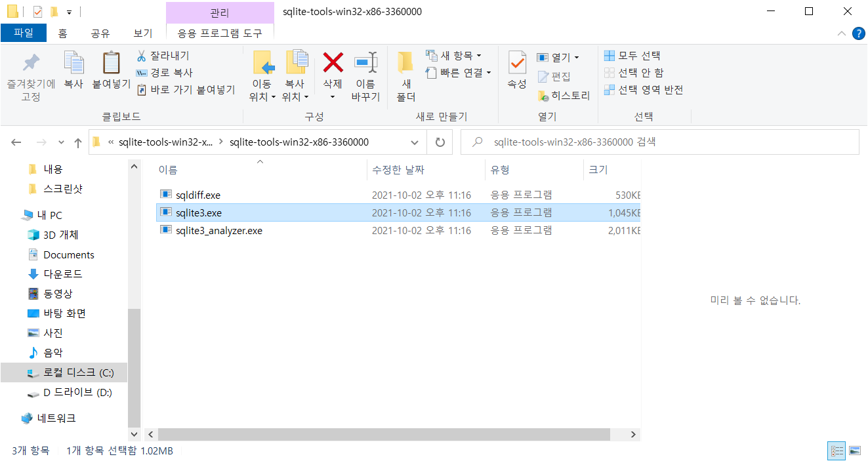Screen dimensions: 868x461
Task: Switch to 홈 (Home) ribbon tab
Action: pyautogui.click(x=62, y=33)
